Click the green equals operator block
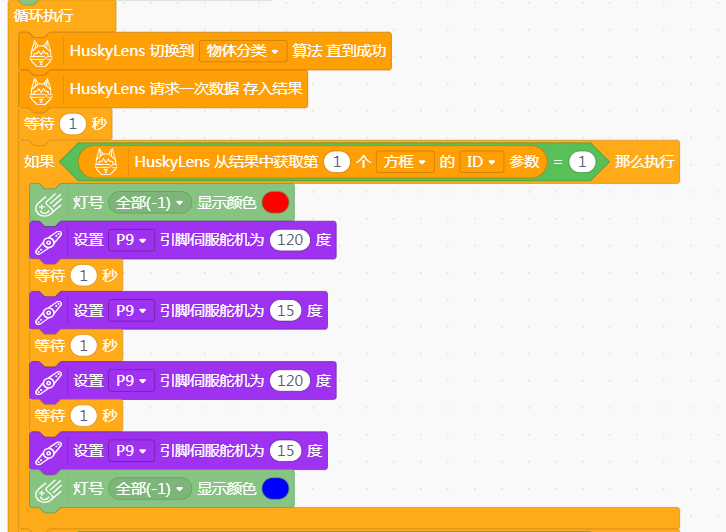The image size is (726, 532). (558, 162)
